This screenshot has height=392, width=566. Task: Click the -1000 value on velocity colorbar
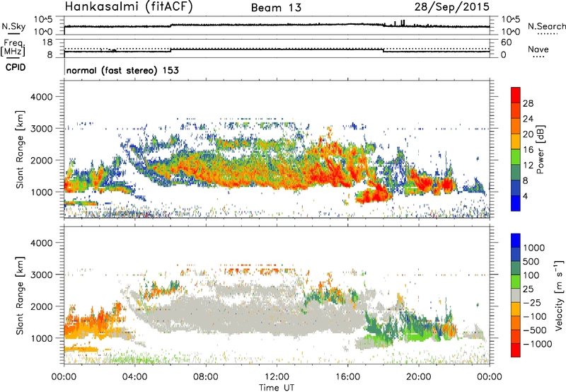point(538,344)
